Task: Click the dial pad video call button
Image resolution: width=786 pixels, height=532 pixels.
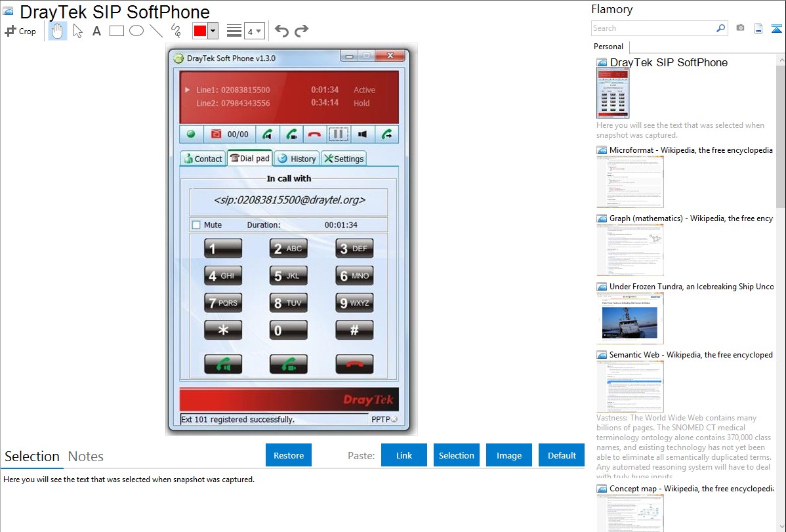Action: pos(288,364)
